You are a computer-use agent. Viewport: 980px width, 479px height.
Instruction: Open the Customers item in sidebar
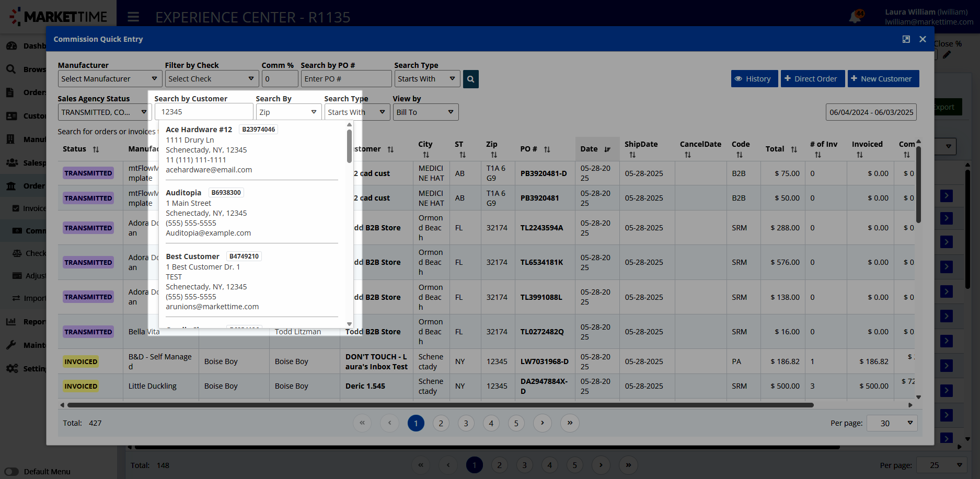tap(26, 116)
